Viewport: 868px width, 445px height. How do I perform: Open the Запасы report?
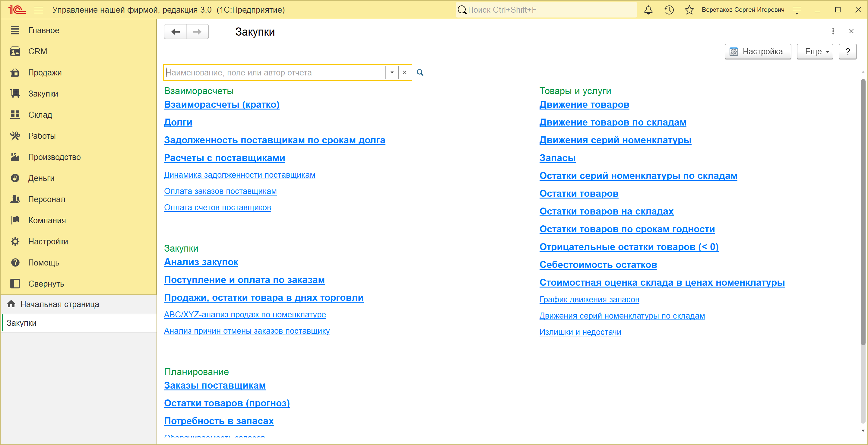pyautogui.click(x=557, y=158)
